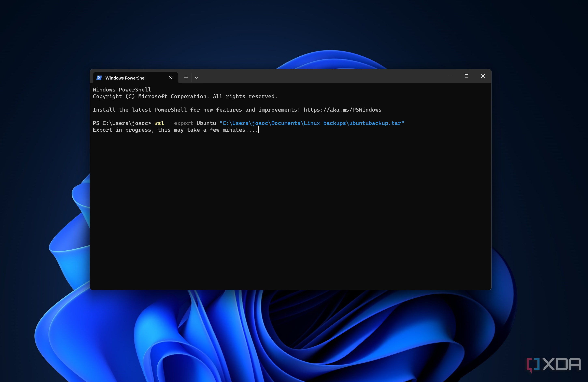The width and height of the screenshot is (588, 382).
Task: Maximize the terminal window
Action: click(x=466, y=76)
